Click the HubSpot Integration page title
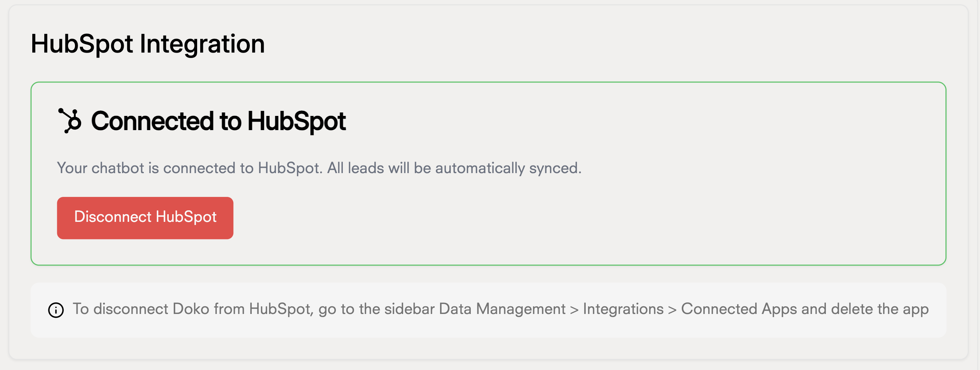 coord(148,44)
